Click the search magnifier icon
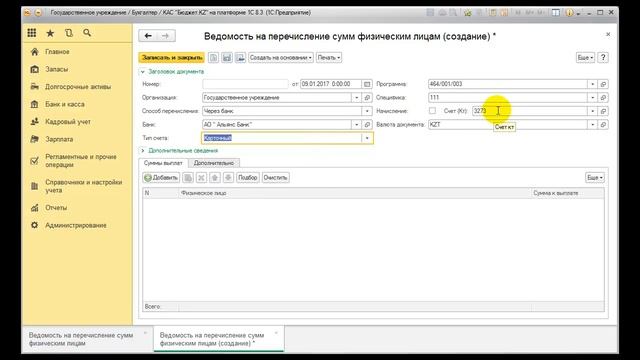Image resolution: width=640 pixels, height=360 pixels. tap(87, 33)
